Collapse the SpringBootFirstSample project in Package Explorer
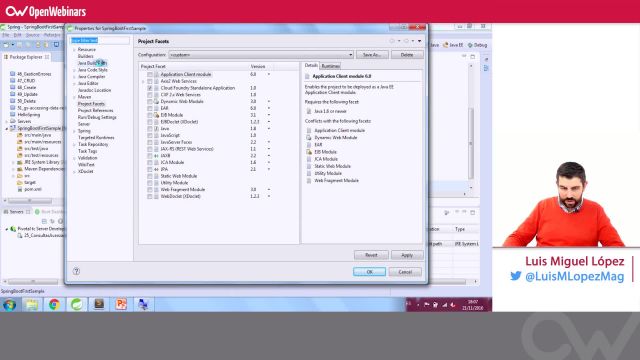The image size is (640, 360). (7, 129)
